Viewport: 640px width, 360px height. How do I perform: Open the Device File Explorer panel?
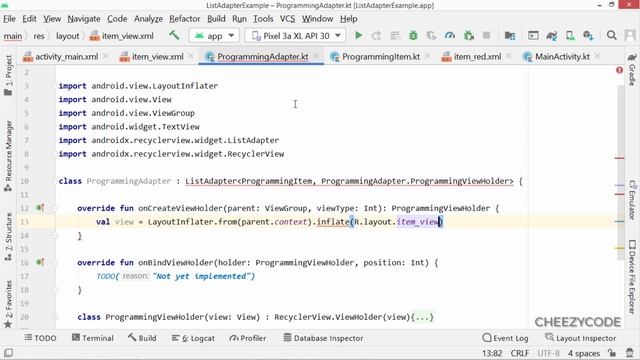[632, 277]
